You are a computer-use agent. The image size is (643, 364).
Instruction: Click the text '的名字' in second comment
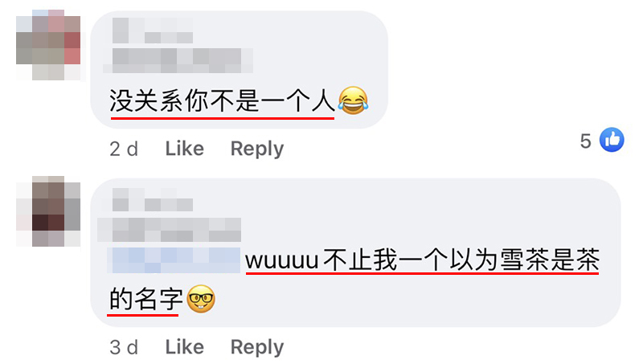(145, 299)
